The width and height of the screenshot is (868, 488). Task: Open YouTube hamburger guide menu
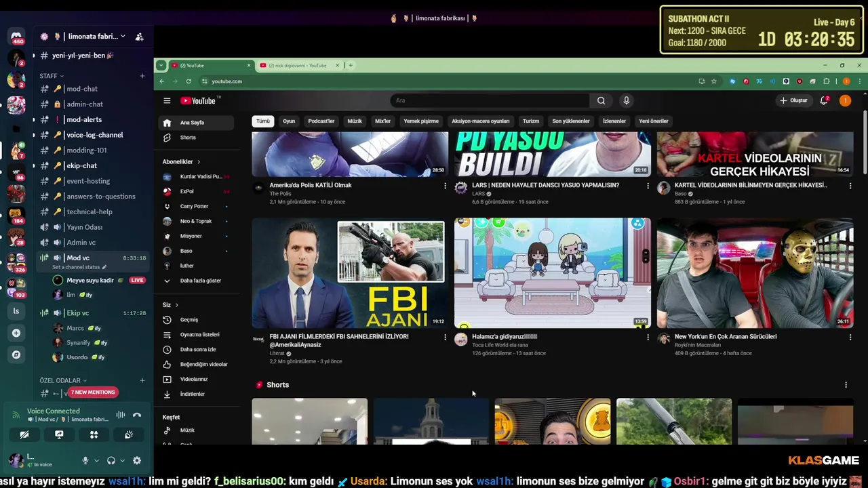click(x=167, y=101)
